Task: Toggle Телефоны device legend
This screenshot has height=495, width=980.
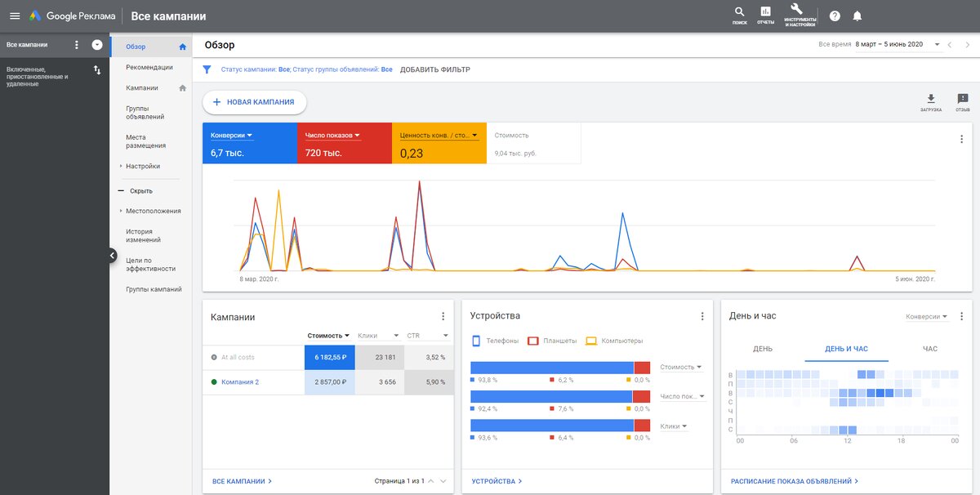Action: (x=495, y=341)
